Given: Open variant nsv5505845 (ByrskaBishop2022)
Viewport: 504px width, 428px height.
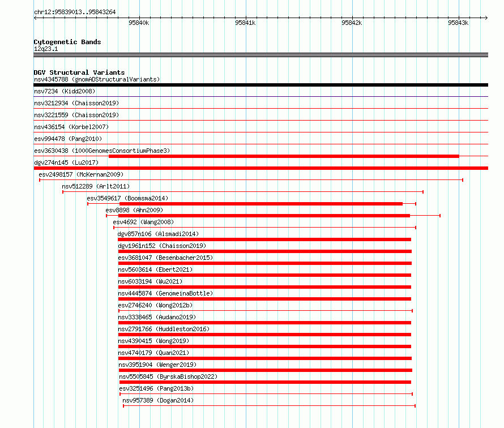Looking at the screenshot, I should click(168, 376).
